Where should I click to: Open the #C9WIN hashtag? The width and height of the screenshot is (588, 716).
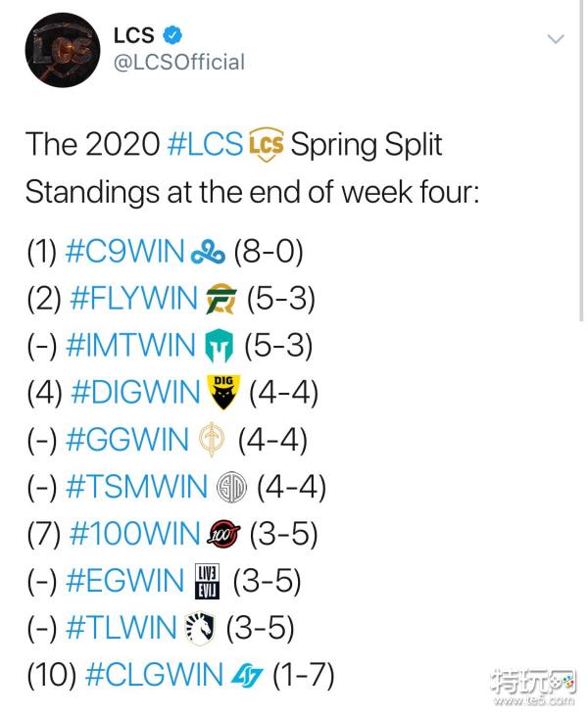[124, 252]
